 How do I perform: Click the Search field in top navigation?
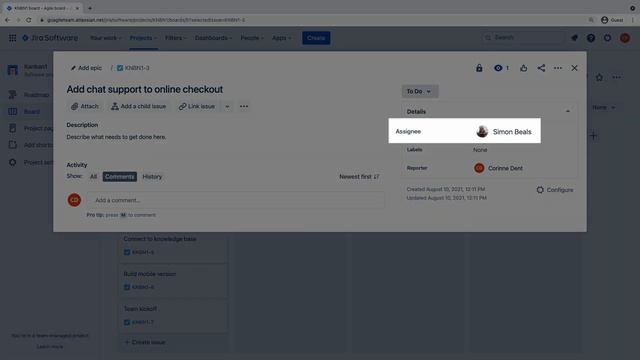tap(523, 38)
